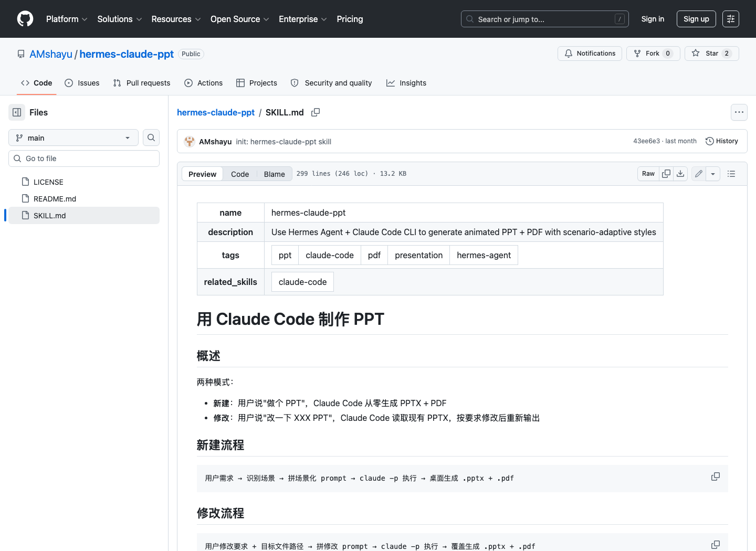Expand the Enterprise menu
This screenshot has width=756, height=551.
point(303,19)
